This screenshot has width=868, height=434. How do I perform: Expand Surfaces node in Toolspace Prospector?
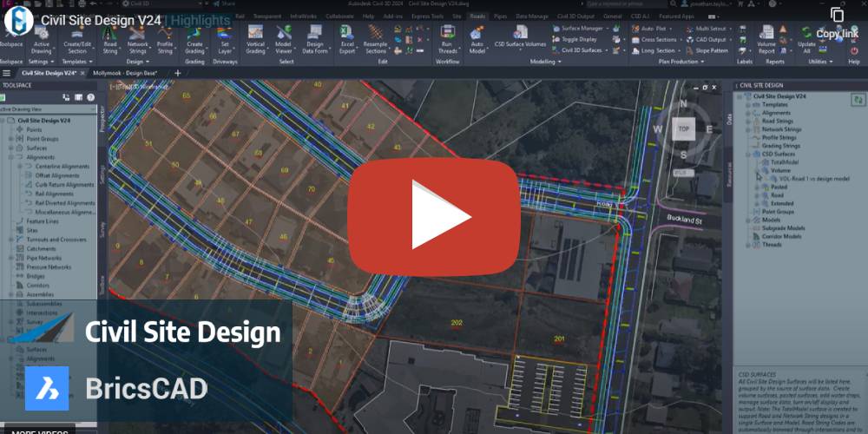pos(10,148)
